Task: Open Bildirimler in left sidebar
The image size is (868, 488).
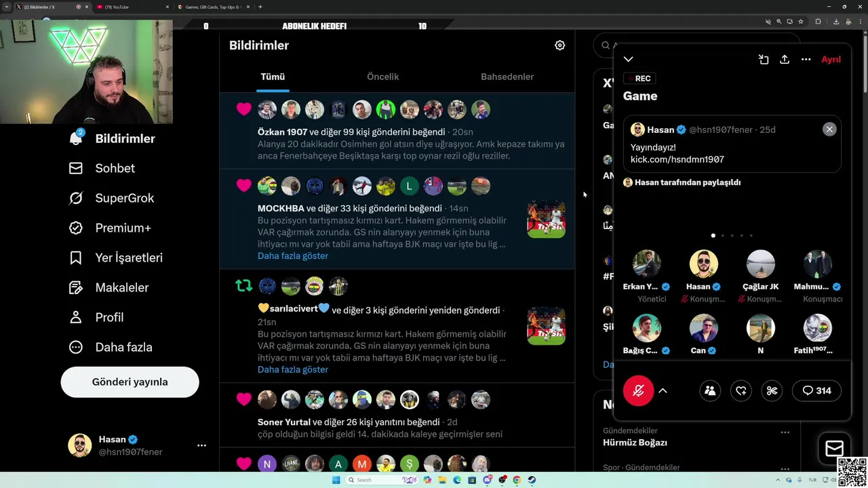Action: (x=112, y=138)
